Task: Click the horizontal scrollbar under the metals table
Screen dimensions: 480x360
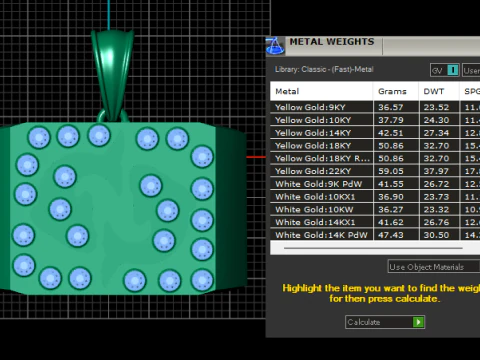Action: (x=373, y=248)
